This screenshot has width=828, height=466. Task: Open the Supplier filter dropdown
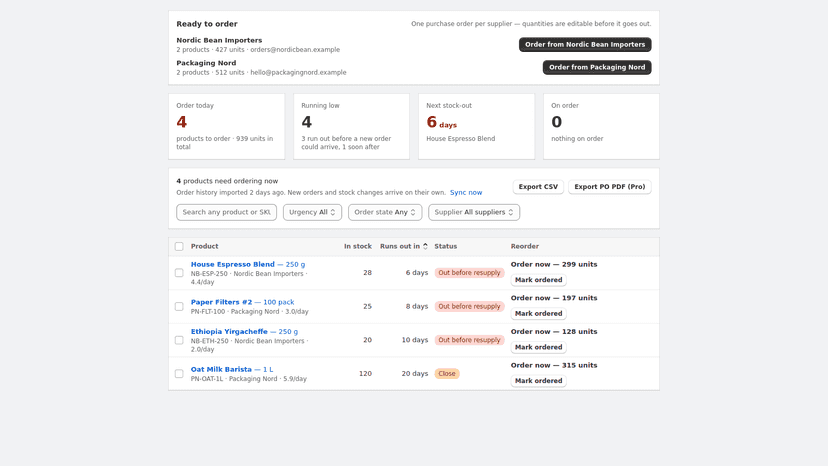tap(474, 212)
